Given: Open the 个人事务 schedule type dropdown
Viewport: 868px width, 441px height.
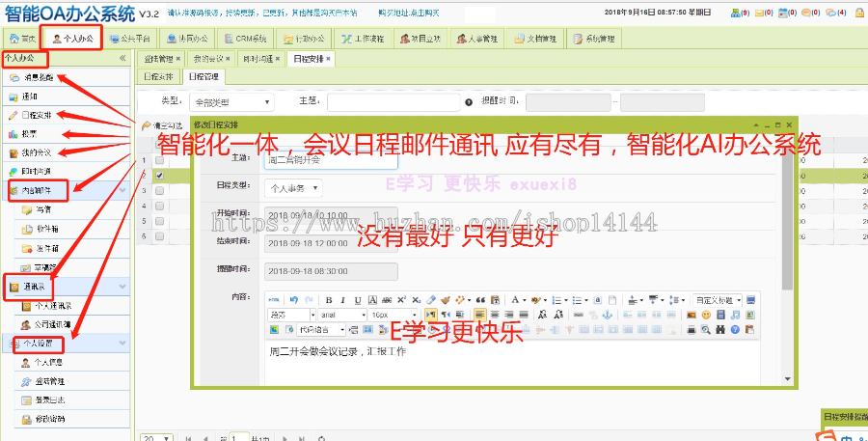Looking at the screenshot, I should [x=293, y=188].
